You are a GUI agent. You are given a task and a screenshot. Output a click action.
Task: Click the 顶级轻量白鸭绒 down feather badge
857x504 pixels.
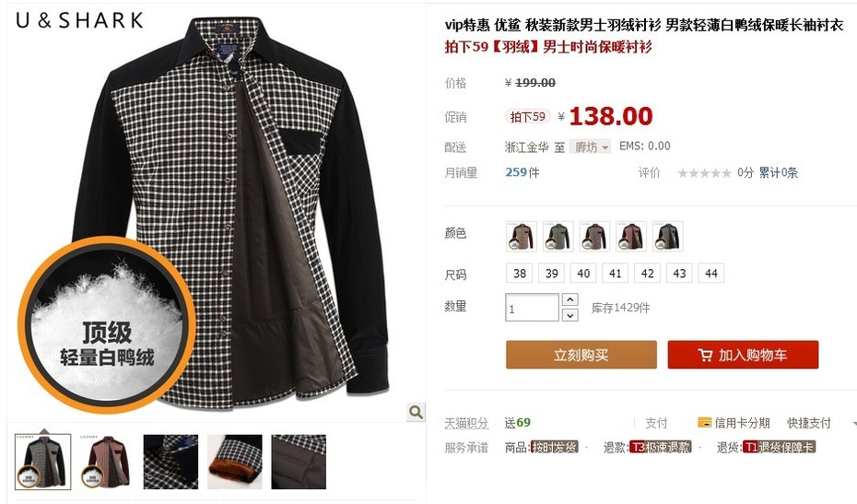click(107, 324)
